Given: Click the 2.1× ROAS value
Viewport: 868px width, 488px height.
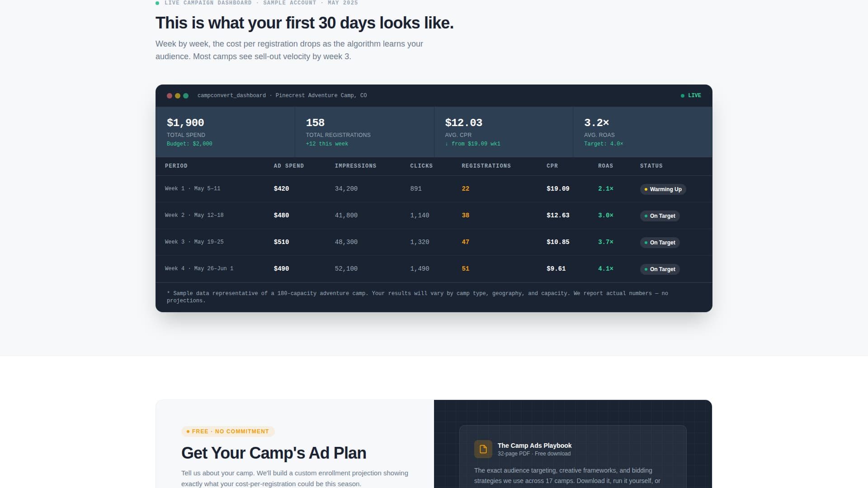Looking at the screenshot, I should (x=606, y=189).
